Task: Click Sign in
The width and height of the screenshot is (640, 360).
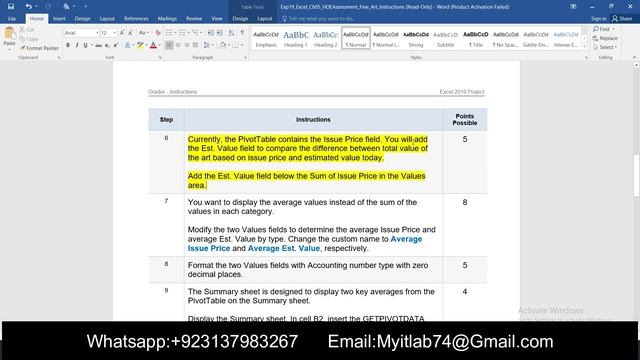Action: click(598, 18)
